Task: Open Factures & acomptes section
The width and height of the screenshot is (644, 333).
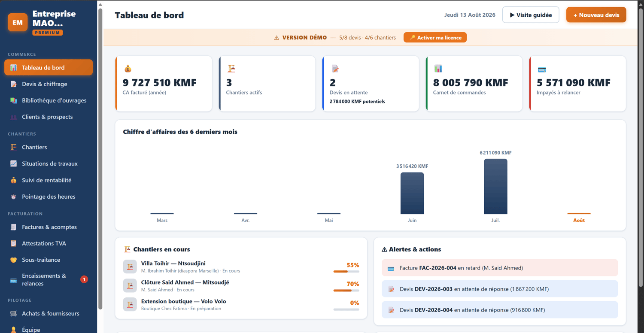Action: tap(49, 227)
